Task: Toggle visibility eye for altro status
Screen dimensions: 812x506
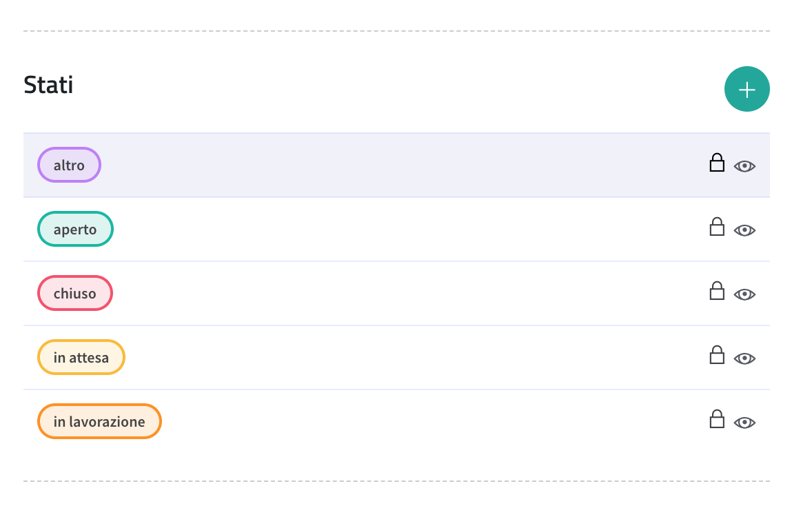Action: [744, 166]
